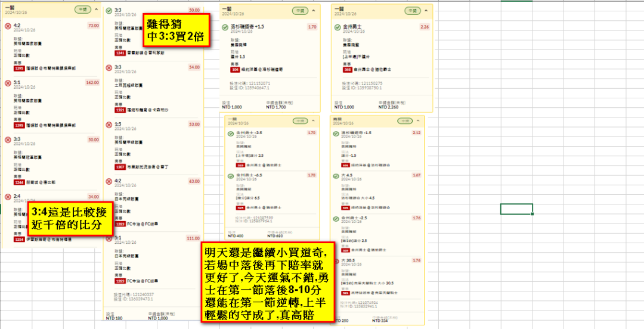Click the 1283 badge under the 5:1 111.00 entry

point(120,281)
